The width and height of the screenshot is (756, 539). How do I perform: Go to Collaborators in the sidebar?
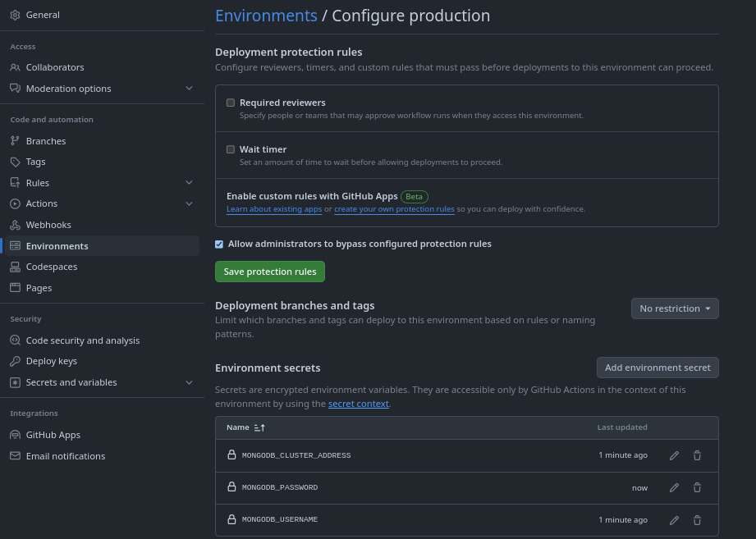55,67
